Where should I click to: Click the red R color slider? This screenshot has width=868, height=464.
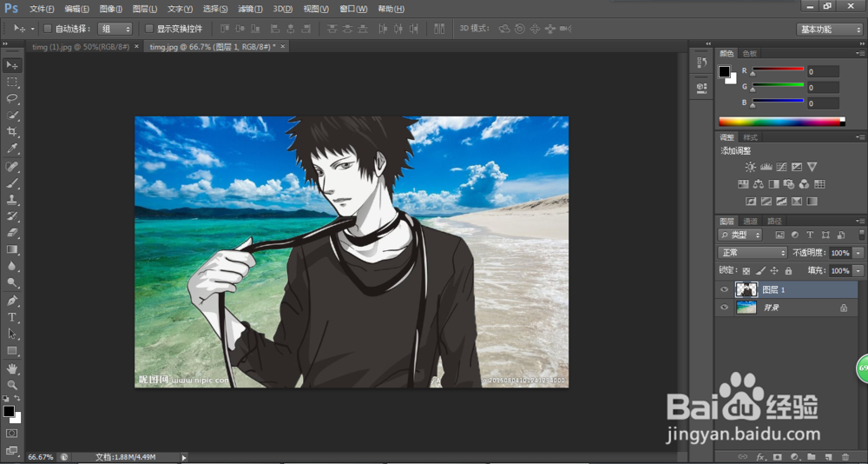tap(777, 70)
